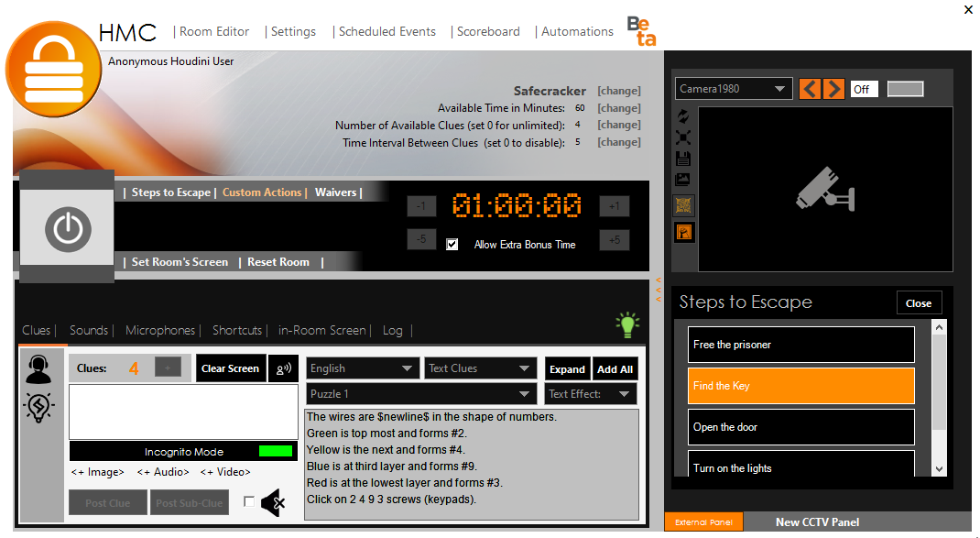Open the Camera1980 dropdown
This screenshot has height=538, width=980.
(734, 89)
